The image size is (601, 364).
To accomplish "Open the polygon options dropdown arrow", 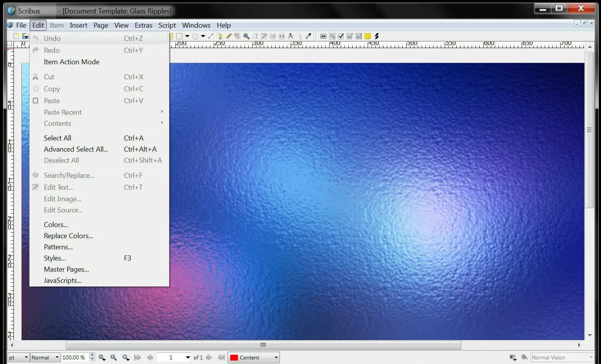I will tap(203, 36).
